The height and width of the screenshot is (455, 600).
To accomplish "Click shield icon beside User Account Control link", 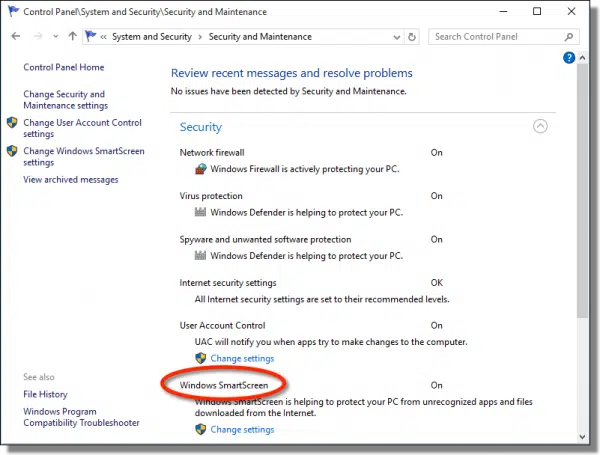I will tap(12, 122).
